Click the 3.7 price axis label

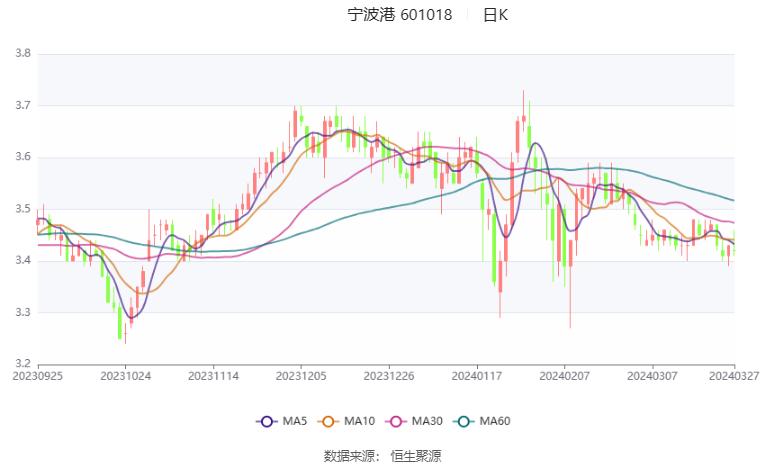(23, 105)
